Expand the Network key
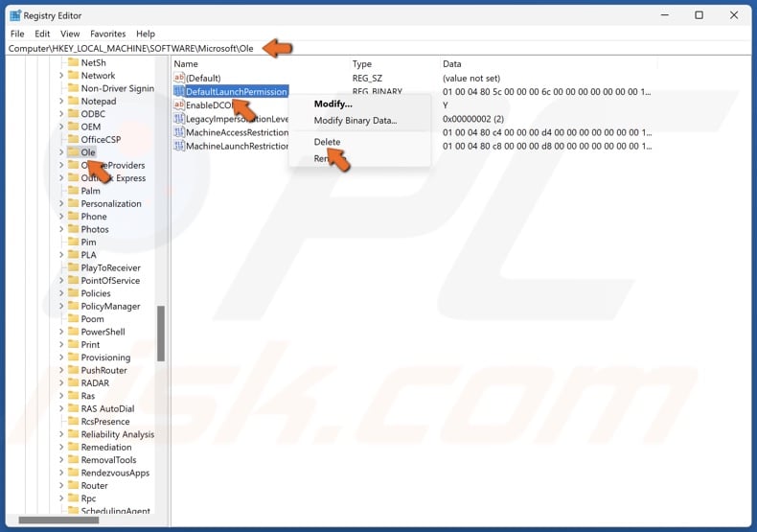 (61, 76)
